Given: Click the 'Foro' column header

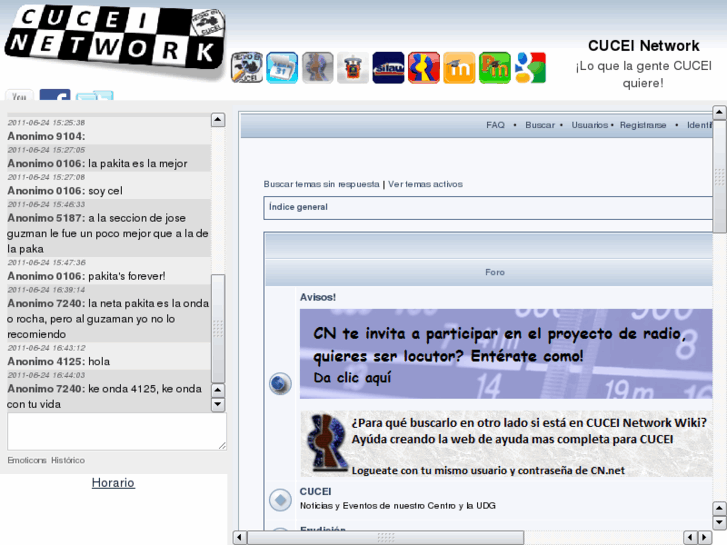Looking at the screenshot, I should point(495,272).
